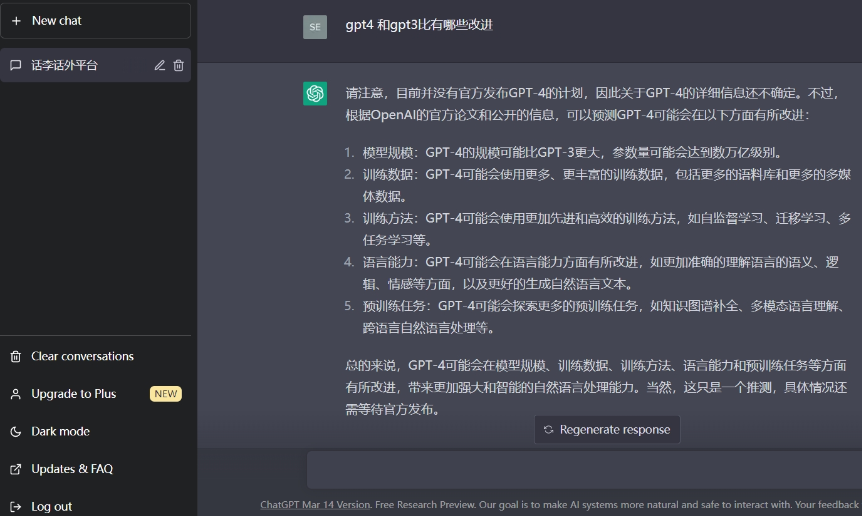Click the SE user avatar
The width and height of the screenshot is (862, 516).
click(315, 27)
